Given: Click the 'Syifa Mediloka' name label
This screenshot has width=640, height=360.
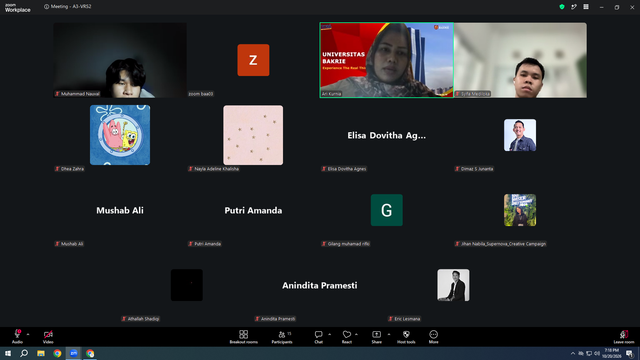Looking at the screenshot, I should (x=476, y=94).
